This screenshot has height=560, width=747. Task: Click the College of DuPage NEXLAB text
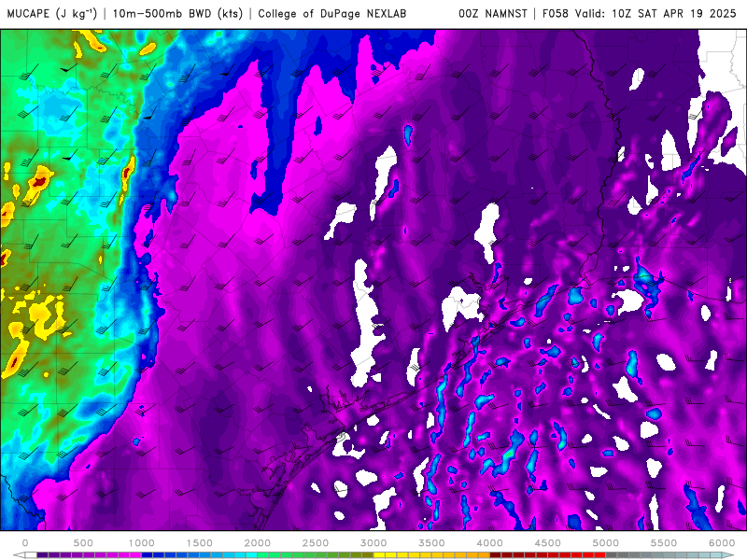point(332,13)
